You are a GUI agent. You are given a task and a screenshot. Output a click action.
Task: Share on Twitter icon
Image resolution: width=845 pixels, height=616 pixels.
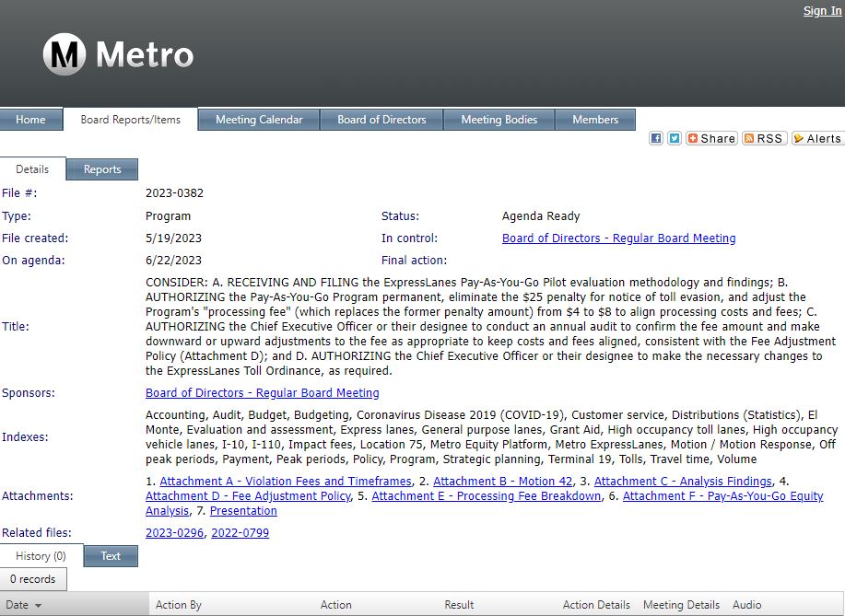click(x=674, y=138)
